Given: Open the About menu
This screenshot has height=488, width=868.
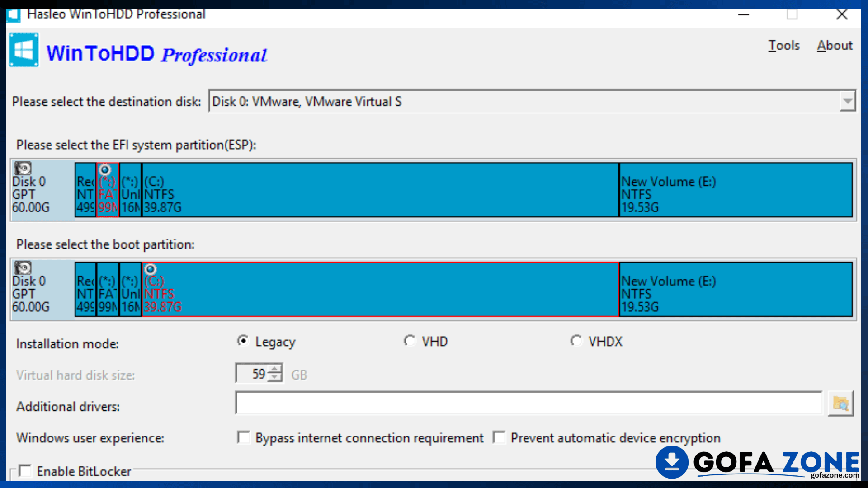Looking at the screenshot, I should [x=835, y=46].
